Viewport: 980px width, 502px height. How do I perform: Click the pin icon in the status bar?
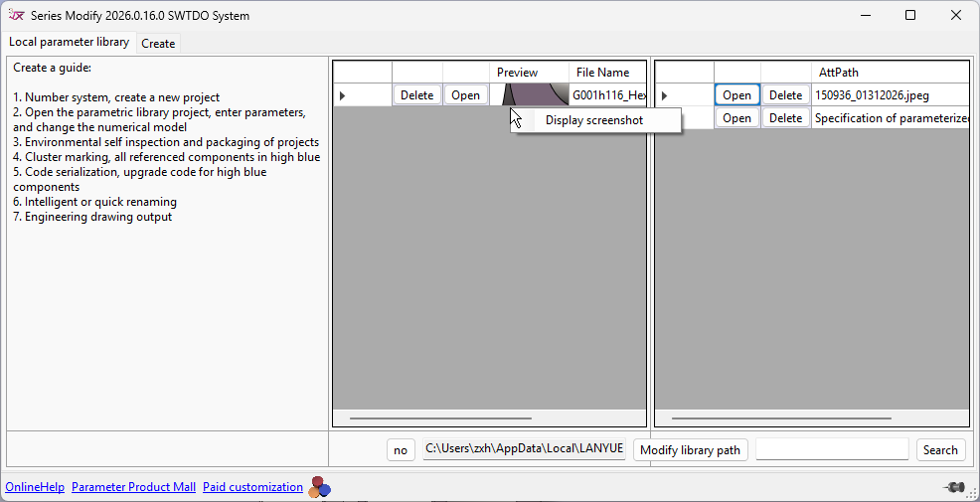tap(954, 487)
